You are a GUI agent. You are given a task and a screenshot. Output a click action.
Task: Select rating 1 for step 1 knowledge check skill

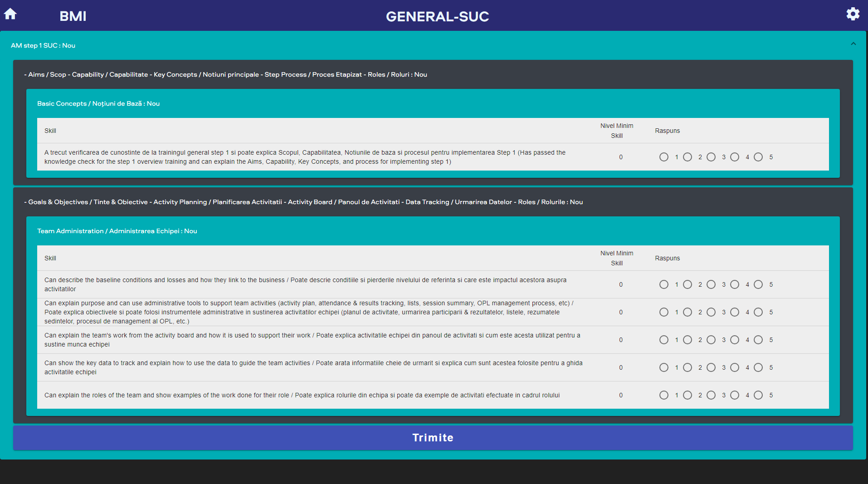click(664, 157)
